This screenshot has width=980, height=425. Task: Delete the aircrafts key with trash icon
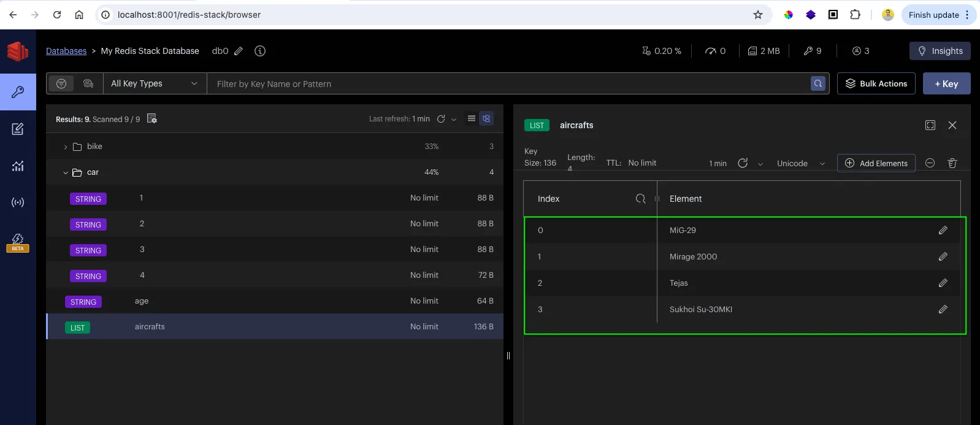click(952, 163)
